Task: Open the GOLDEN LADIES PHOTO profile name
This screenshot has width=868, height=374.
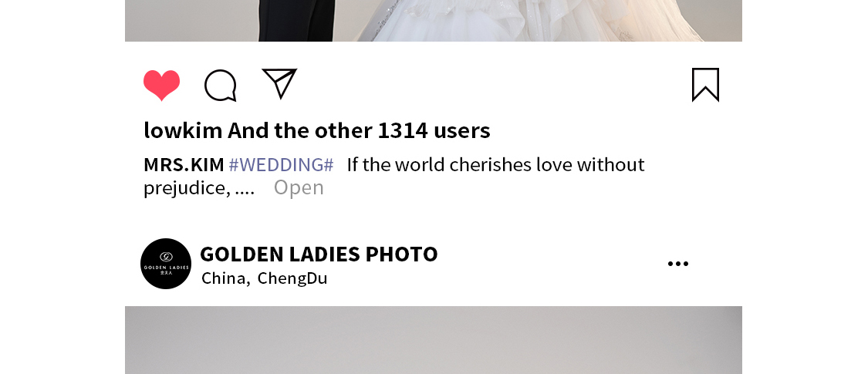Action: coord(319,254)
